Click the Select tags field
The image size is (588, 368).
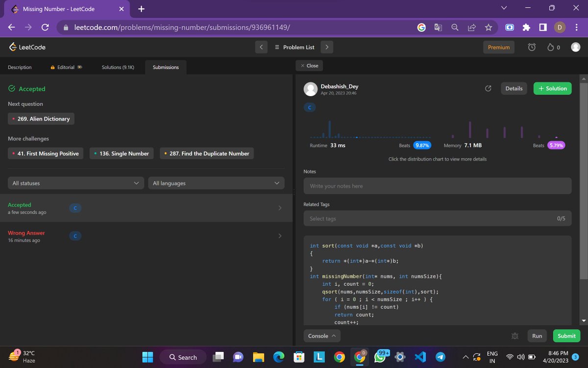pos(438,218)
